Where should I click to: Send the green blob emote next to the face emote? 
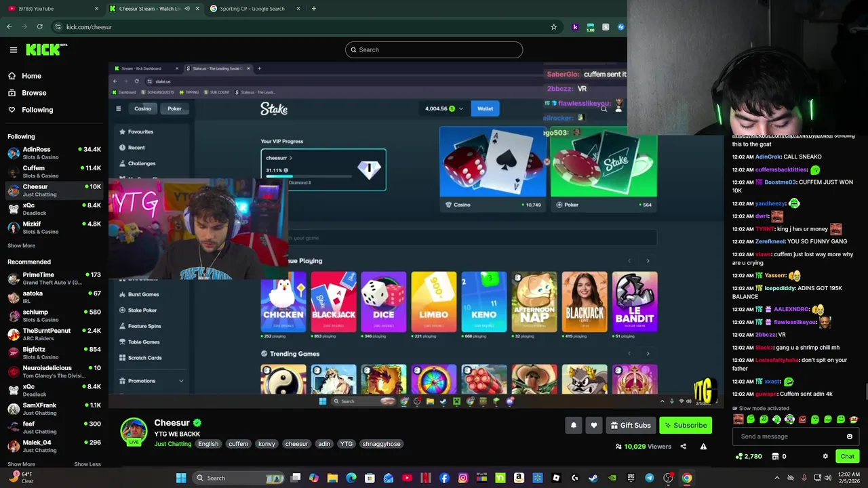[x=751, y=420]
